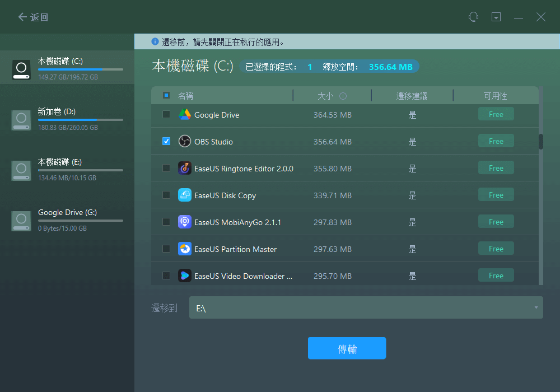Click the 本機磁碟 (C:) drive icon
560x392 pixels.
pyautogui.click(x=21, y=69)
